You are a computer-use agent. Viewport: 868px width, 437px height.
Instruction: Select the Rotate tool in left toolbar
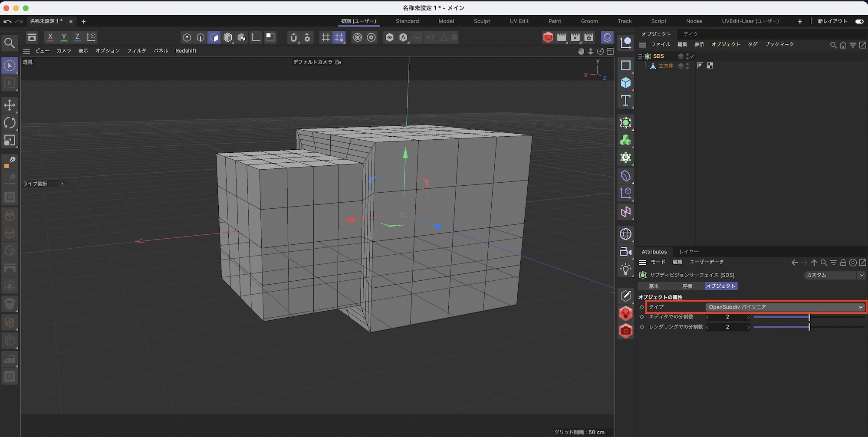click(10, 123)
